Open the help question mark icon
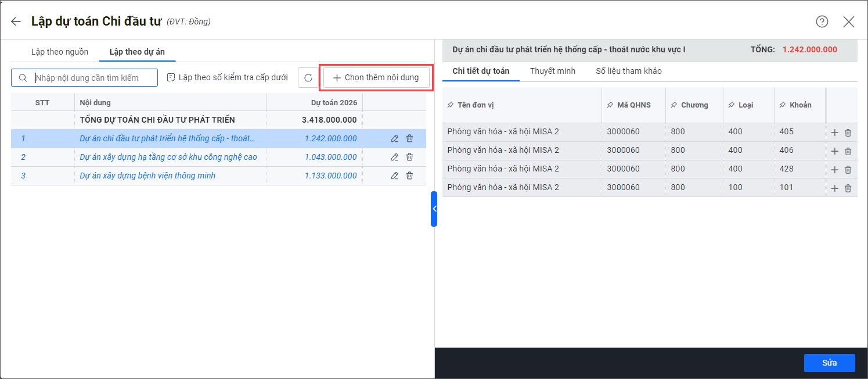The image size is (868, 379). pyautogui.click(x=822, y=22)
